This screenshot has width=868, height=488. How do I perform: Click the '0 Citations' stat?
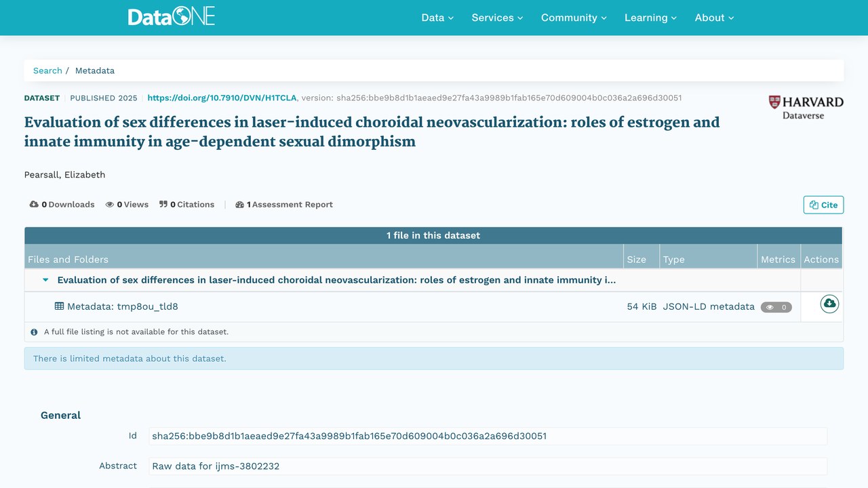click(186, 205)
